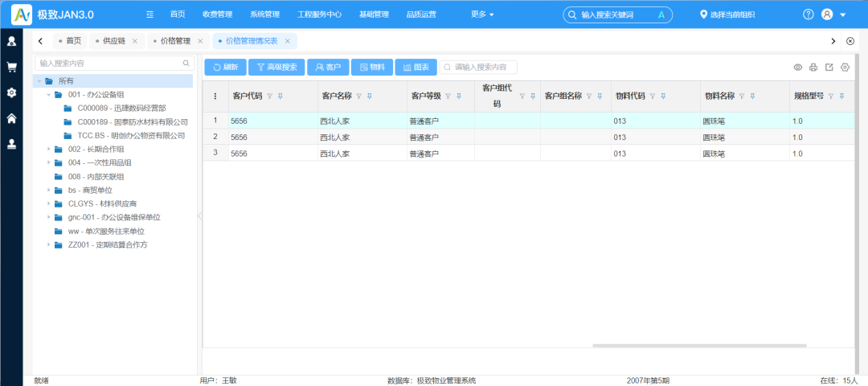
Task: Expand the bs - 商贸单位 node
Action: pos(49,190)
